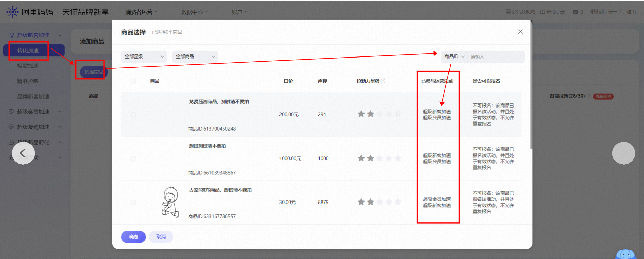Click the star rating in 200.00元 row
644x259 pixels.
point(379,114)
